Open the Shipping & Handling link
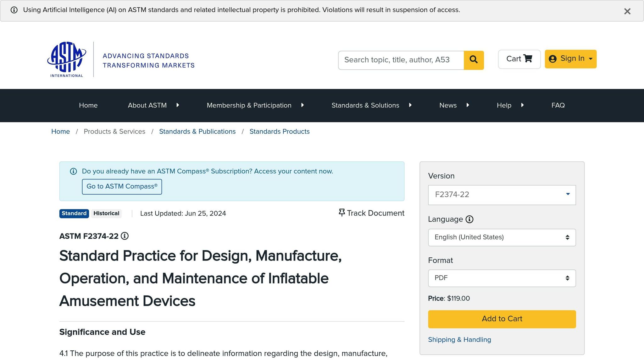Viewport: 644px width, 362px height. pos(459,339)
